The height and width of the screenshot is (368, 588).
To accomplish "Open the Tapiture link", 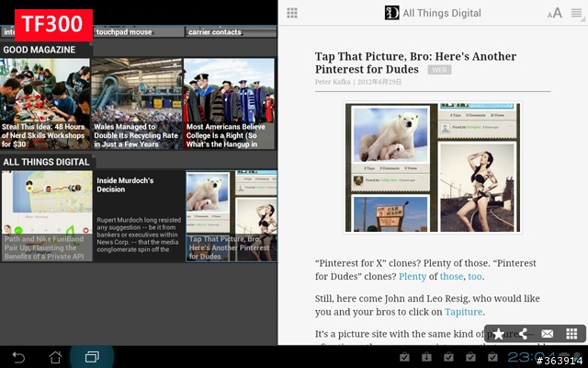I will (x=463, y=312).
